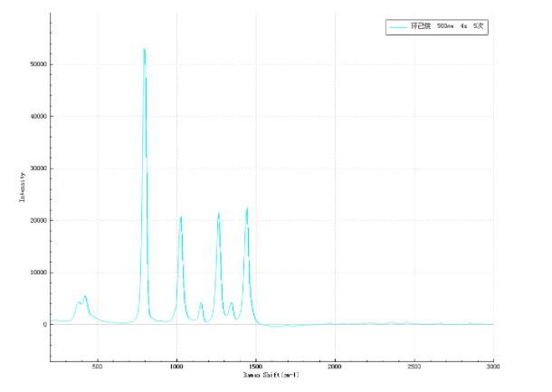Viewport: 552px width, 392px height.
Task: Click the small peak near 1350
Action: pos(231,303)
